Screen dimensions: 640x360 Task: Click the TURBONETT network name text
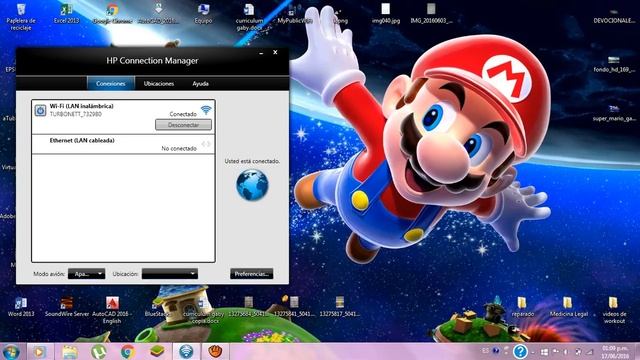[x=76, y=114]
